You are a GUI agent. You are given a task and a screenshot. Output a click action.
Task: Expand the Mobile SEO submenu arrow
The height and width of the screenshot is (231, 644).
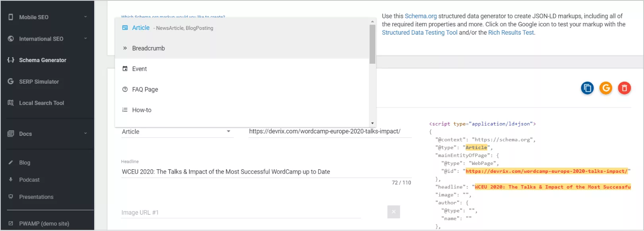coord(85,17)
